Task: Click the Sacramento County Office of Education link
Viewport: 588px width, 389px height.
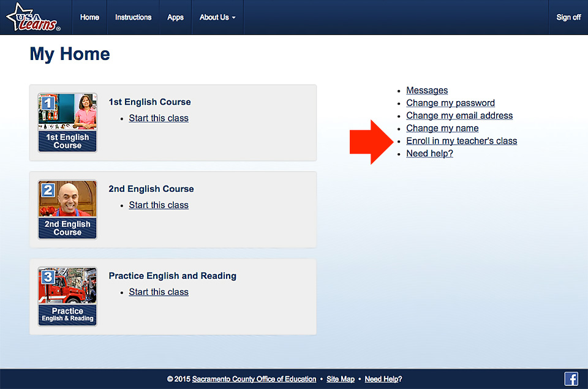Action: pyautogui.click(x=254, y=379)
